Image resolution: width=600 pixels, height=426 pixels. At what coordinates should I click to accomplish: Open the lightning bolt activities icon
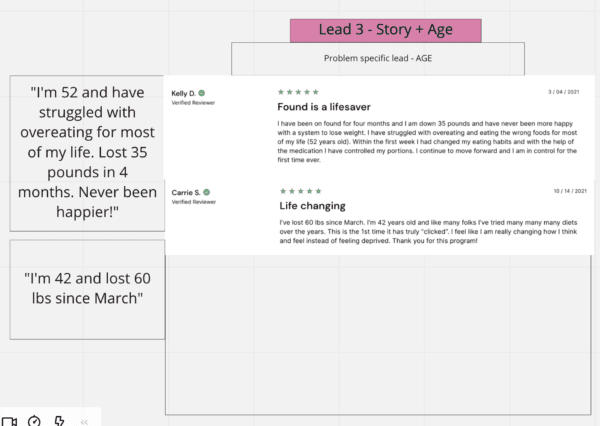point(59,421)
